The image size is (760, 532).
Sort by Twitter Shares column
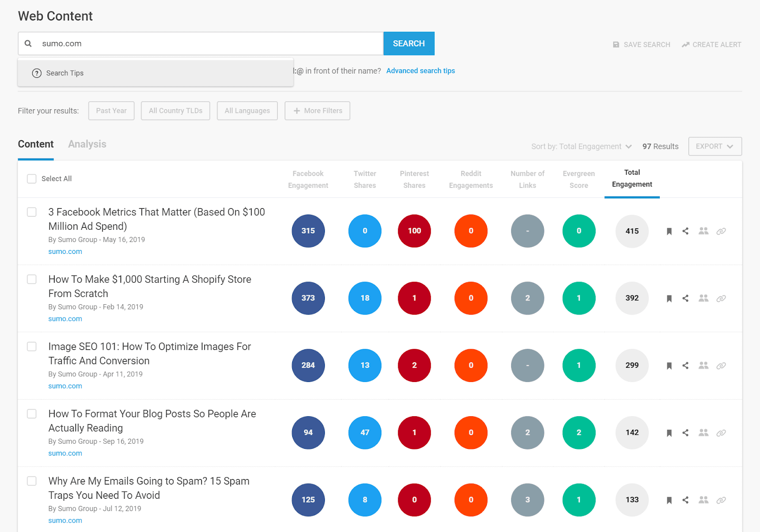pos(365,179)
